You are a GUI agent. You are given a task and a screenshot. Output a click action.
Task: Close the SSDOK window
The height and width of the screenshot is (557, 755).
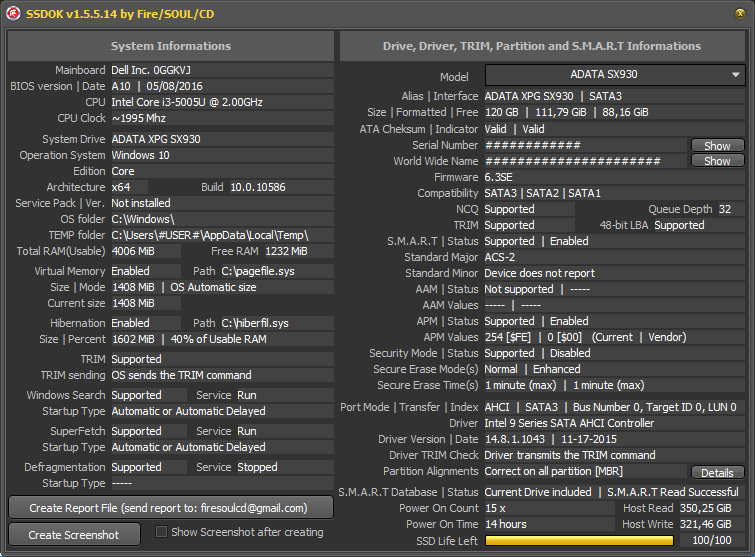coord(740,13)
